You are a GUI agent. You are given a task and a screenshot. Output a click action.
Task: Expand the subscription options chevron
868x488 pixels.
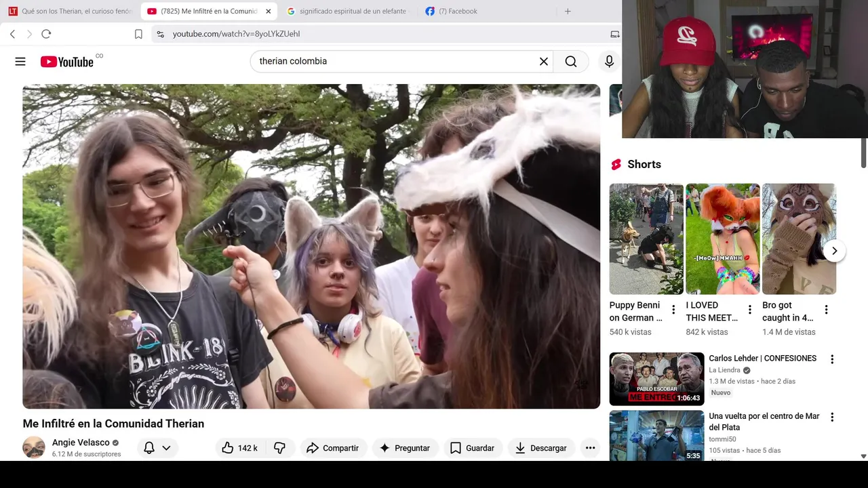[166, 448]
